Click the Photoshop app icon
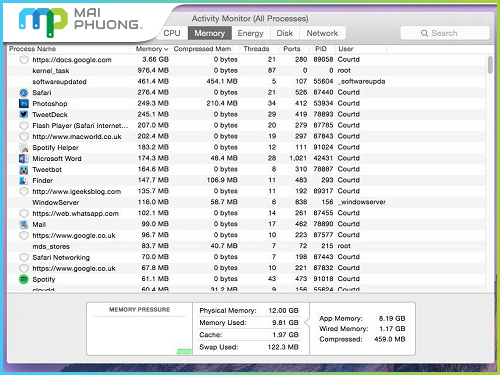 (x=24, y=104)
